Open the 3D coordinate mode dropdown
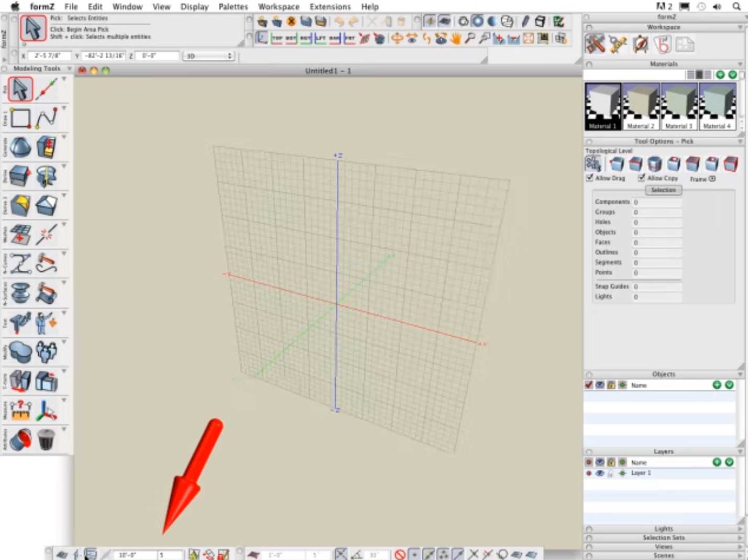748x560 pixels. click(x=208, y=56)
